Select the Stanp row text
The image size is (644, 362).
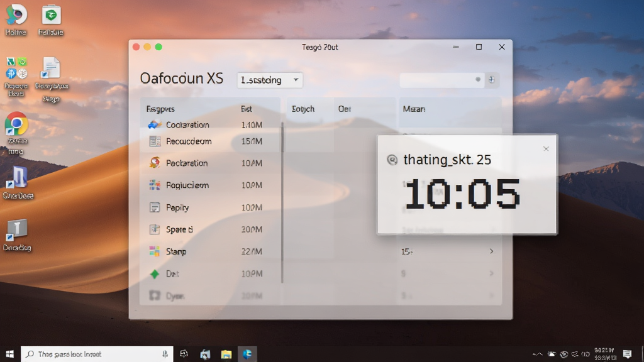click(176, 251)
